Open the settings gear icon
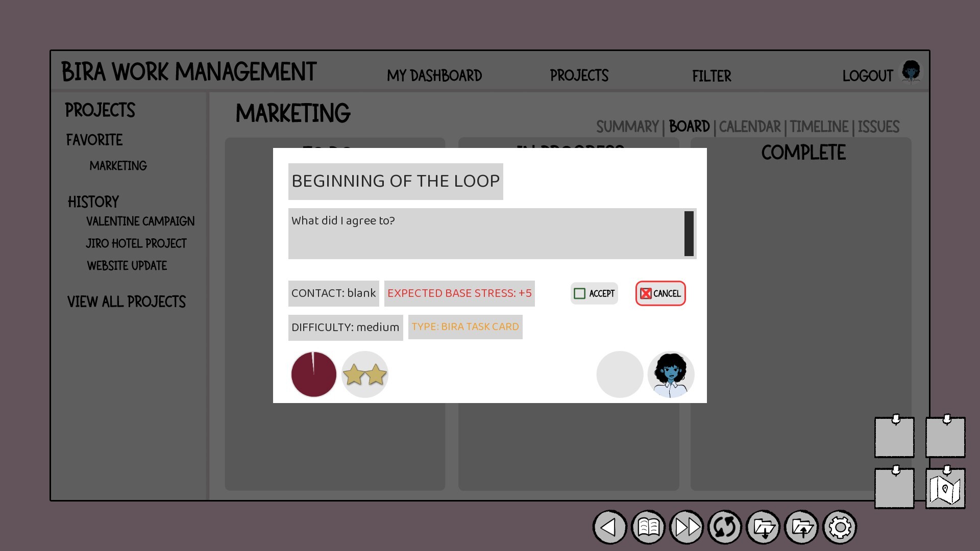The image size is (980, 551). tap(840, 527)
